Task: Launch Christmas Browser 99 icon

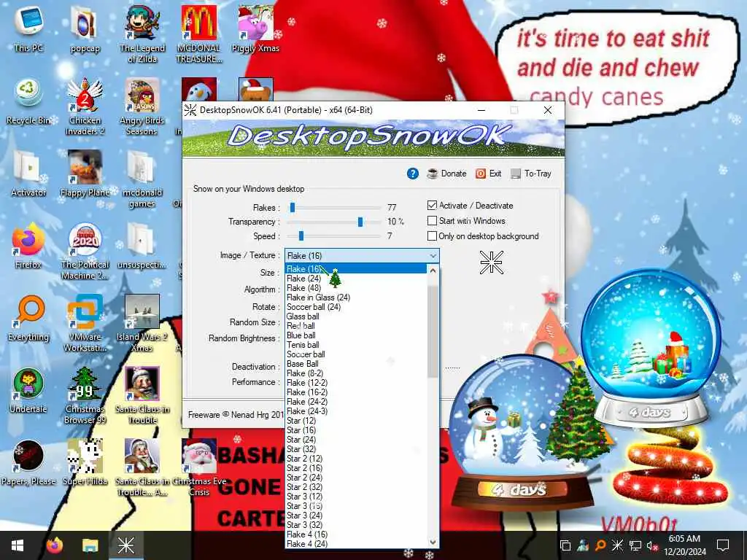Action: [85, 395]
